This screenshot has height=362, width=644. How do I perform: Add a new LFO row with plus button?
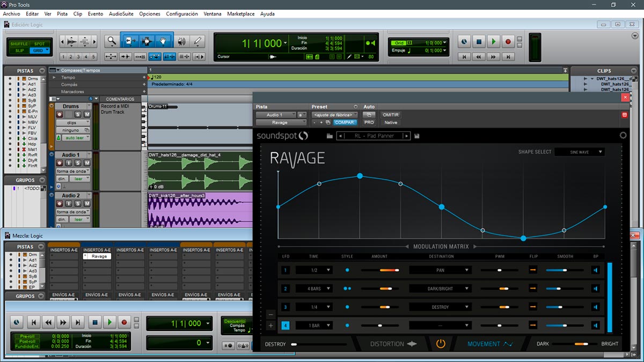tap(270, 326)
